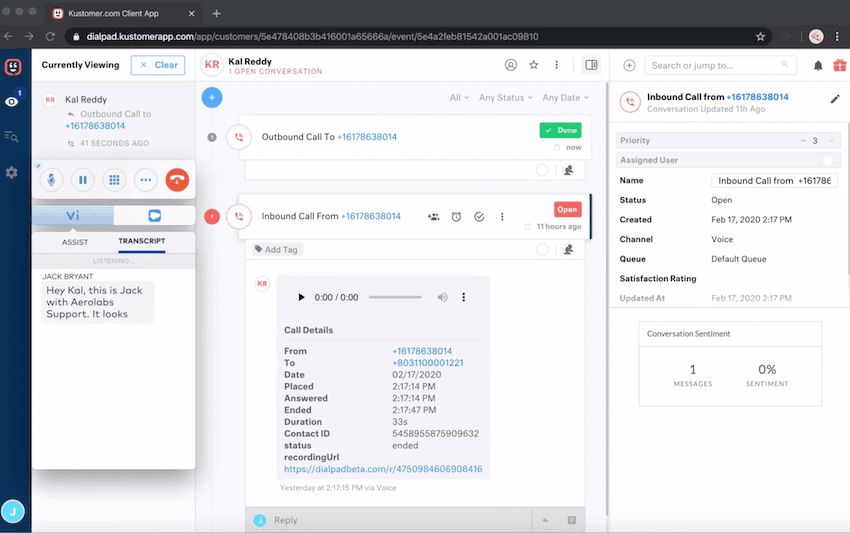
Task: Clear the currently viewing list
Action: point(158,65)
